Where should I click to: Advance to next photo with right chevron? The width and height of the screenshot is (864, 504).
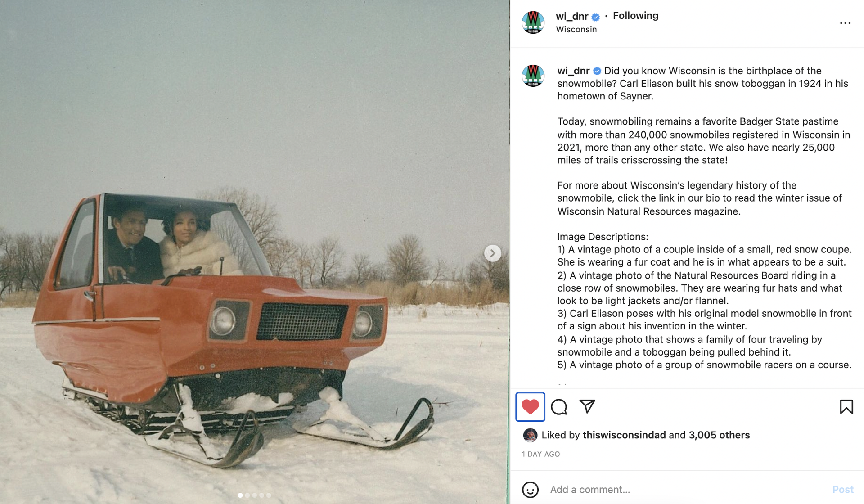pyautogui.click(x=493, y=253)
